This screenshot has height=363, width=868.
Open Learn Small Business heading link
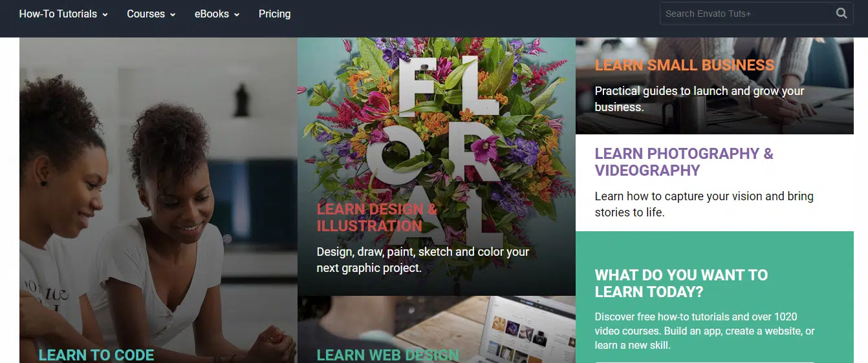coord(684,65)
